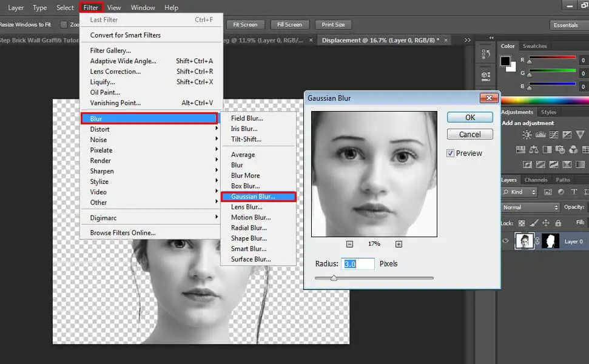Open the Properties panel icon
589x364 pixels.
tap(486, 76)
